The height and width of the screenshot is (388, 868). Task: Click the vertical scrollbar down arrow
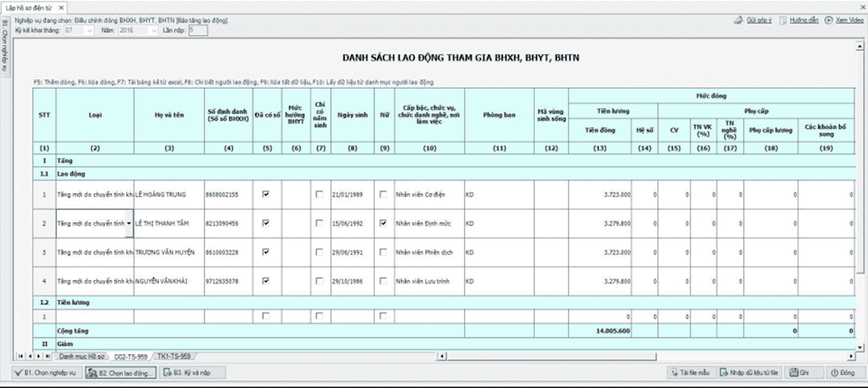coord(860,346)
